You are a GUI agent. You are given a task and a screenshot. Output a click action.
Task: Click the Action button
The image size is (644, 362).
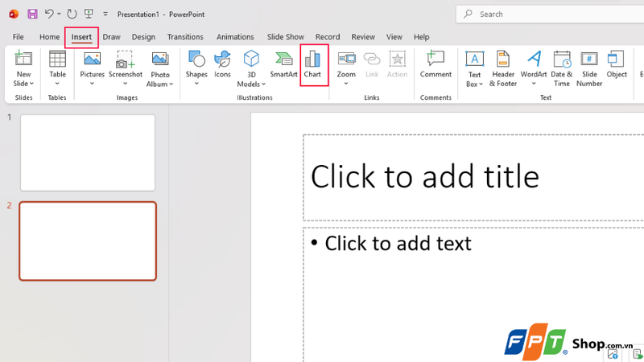(x=397, y=64)
